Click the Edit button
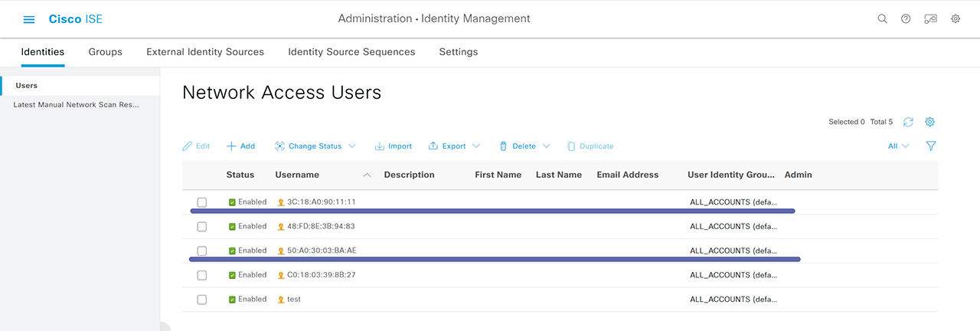 click(196, 146)
